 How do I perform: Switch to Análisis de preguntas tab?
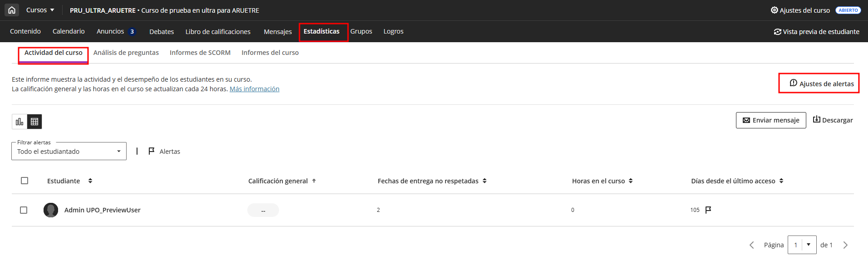click(126, 53)
